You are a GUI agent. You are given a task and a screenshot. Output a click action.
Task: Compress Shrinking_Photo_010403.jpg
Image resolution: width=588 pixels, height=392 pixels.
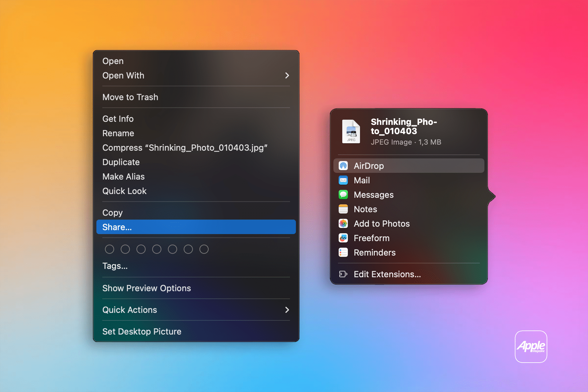point(196,148)
